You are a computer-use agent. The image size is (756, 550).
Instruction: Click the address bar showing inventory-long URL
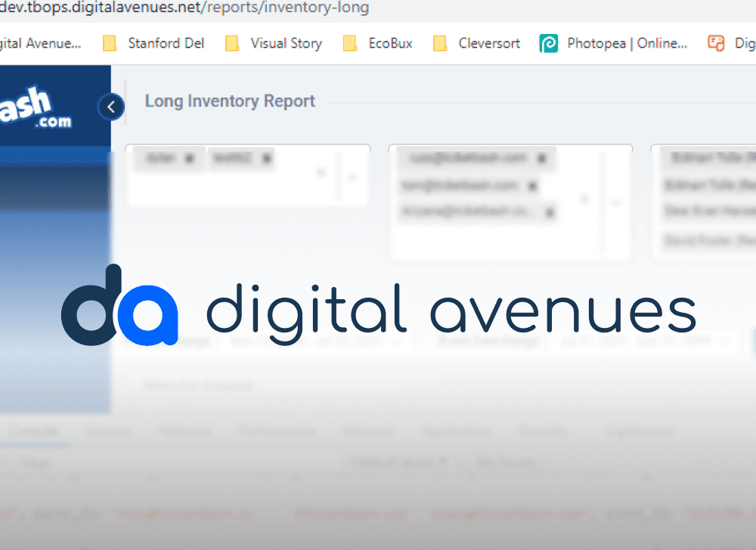coord(184,8)
